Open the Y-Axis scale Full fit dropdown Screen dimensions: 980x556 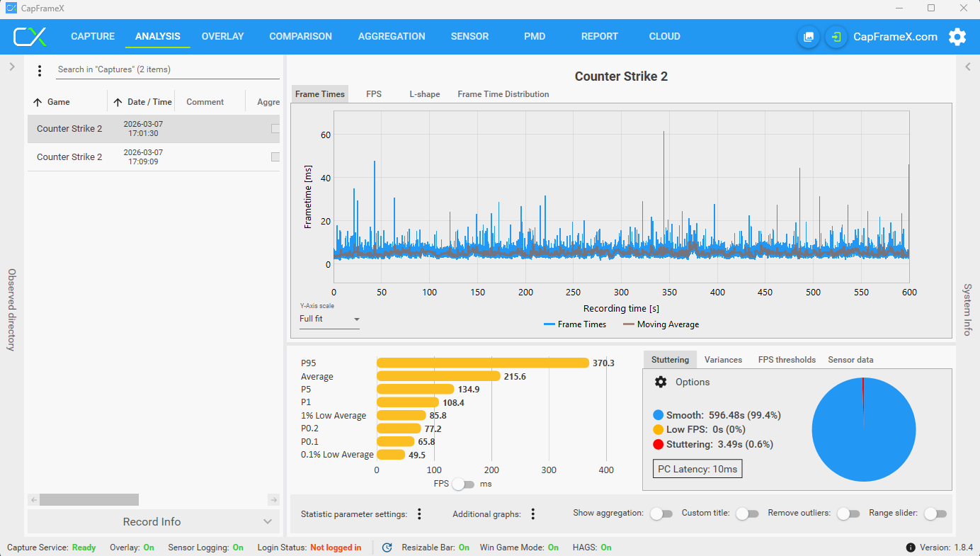coord(329,319)
